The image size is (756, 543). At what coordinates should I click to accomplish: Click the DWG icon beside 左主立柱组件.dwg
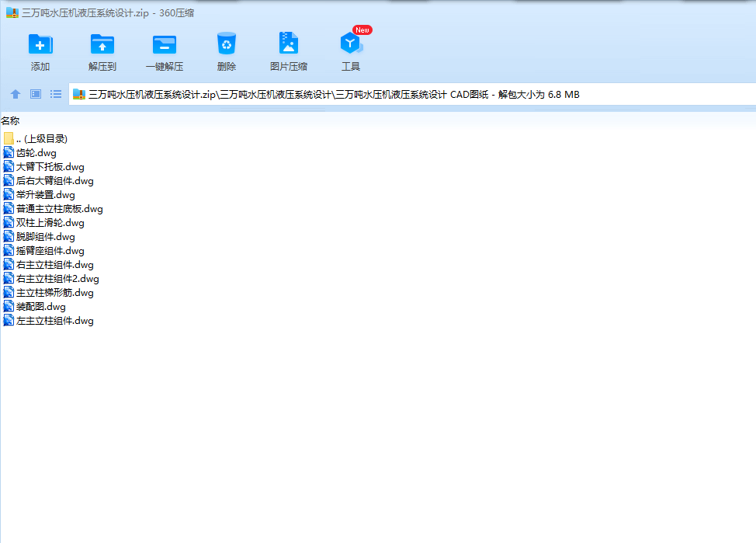click(x=9, y=321)
